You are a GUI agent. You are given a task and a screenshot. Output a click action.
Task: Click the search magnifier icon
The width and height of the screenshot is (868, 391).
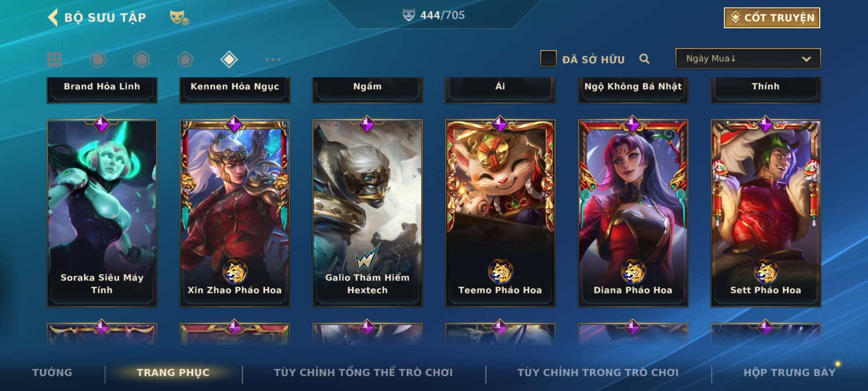coord(644,59)
